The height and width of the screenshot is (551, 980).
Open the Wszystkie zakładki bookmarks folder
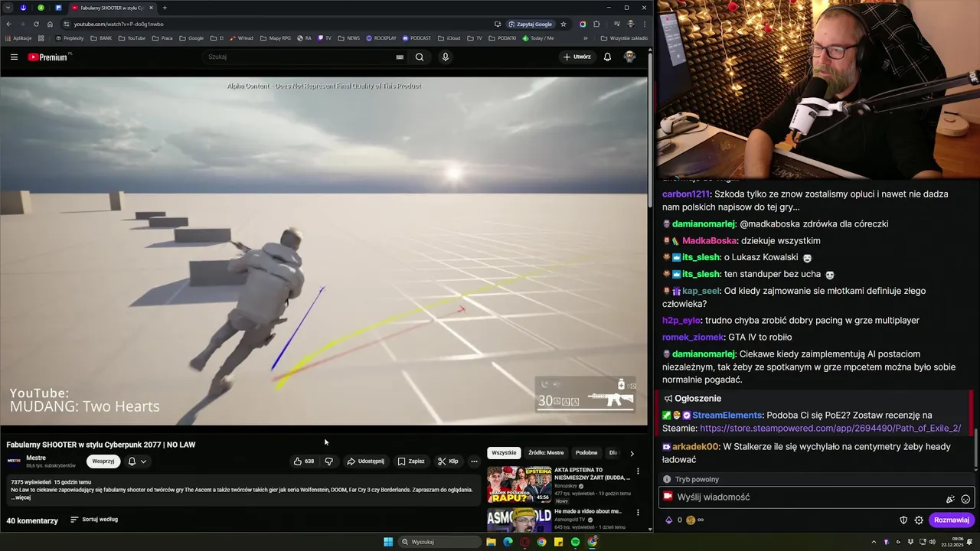624,37
